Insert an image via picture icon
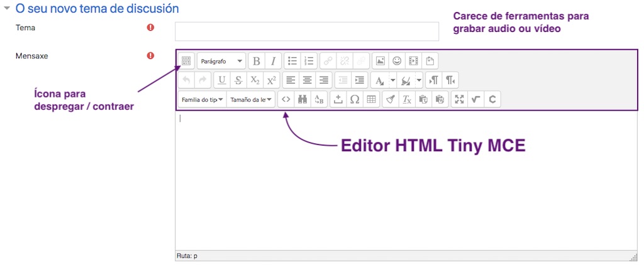This screenshot has width=644, height=265. (x=380, y=61)
